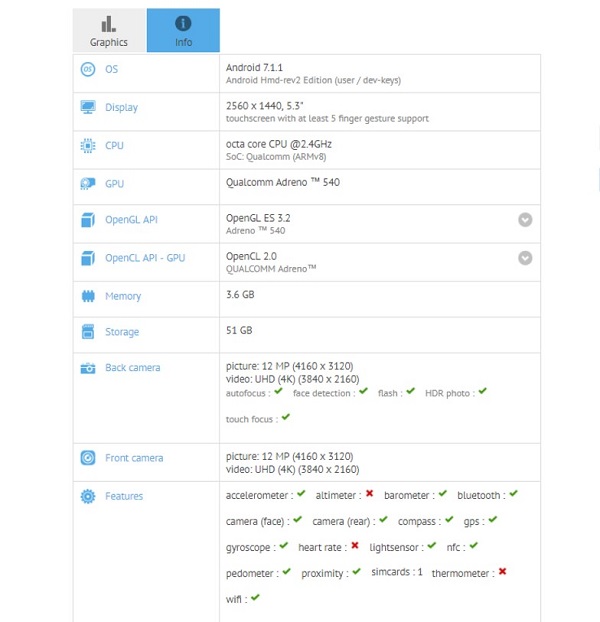The height and width of the screenshot is (622, 600).
Task: Click the nfc check mark
Action: click(473, 545)
